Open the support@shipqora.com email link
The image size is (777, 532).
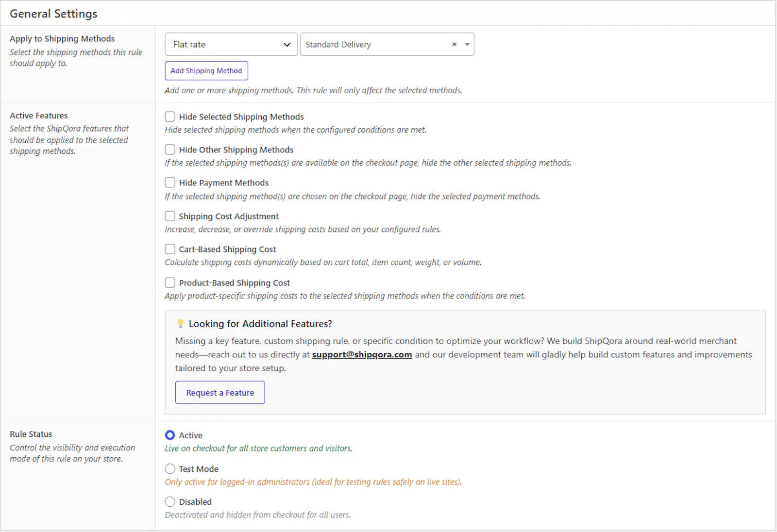pyautogui.click(x=362, y=354)
